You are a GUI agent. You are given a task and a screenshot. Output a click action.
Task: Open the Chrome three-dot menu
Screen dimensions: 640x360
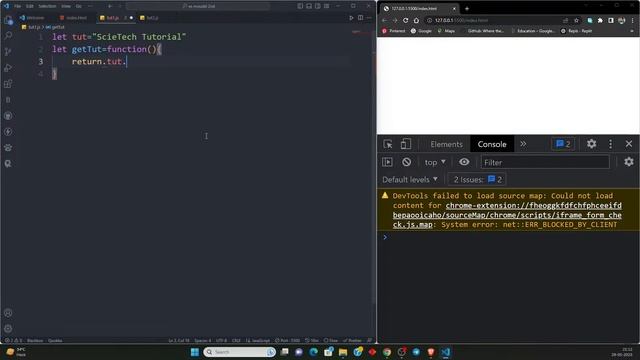(x=633, y=20)
